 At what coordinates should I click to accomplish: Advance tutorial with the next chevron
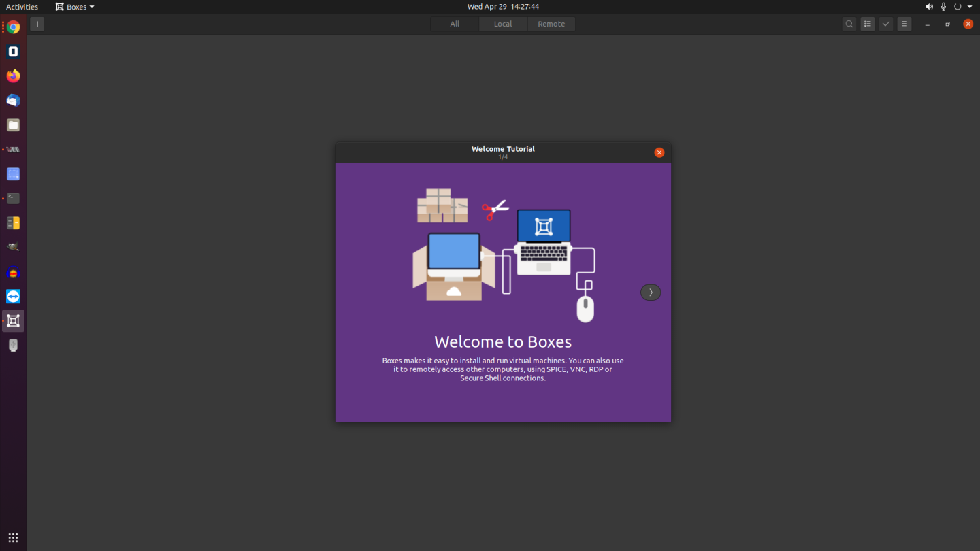coord(650,292)
